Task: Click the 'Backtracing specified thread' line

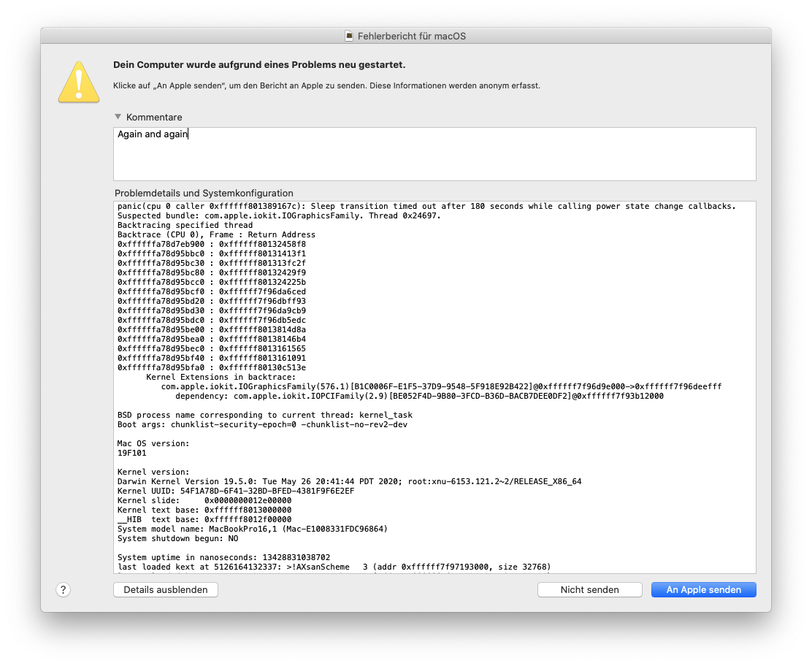Action: [185, 225]
